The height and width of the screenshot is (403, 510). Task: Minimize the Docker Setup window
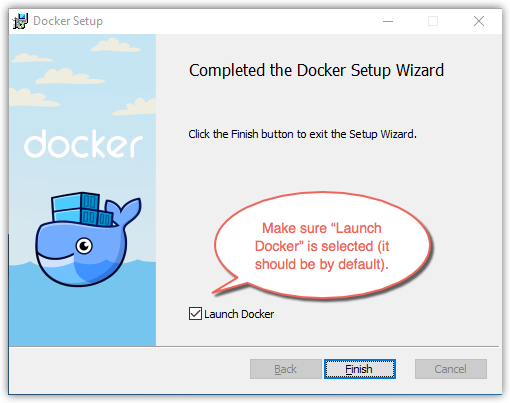tap(388, 21)
